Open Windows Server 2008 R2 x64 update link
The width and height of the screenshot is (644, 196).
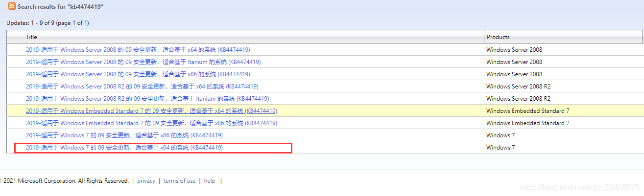coord(142,87)
